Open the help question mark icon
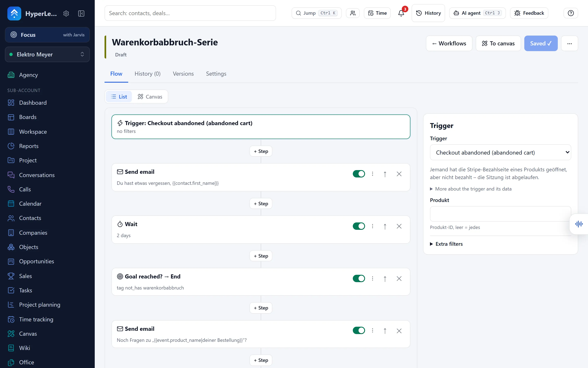588x368 pixels. (570, 13)
